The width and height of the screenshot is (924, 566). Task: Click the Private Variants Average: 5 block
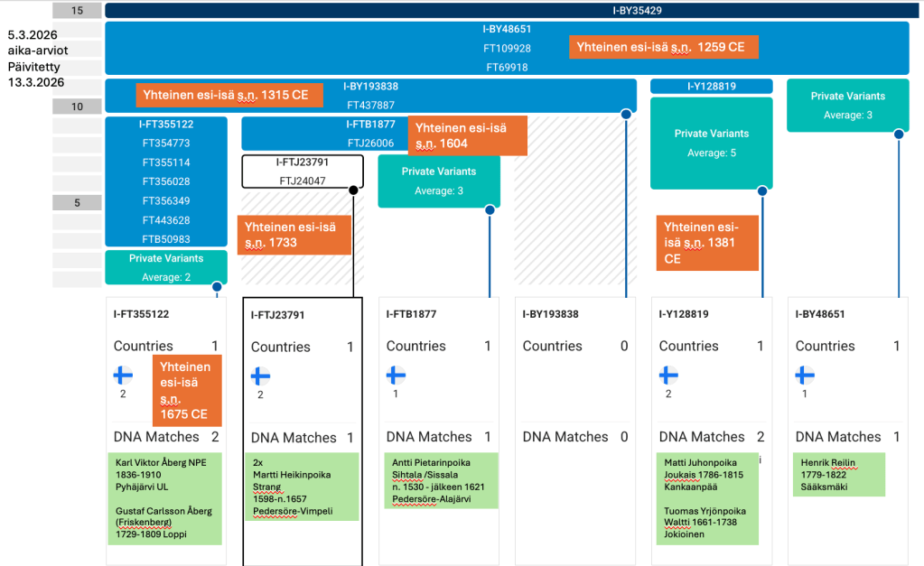coord(712,143)
